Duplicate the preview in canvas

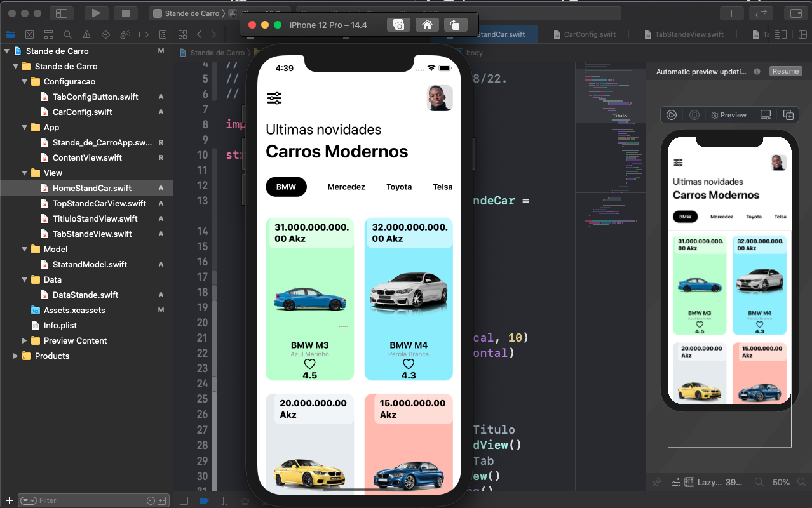[x=788, y=115]
